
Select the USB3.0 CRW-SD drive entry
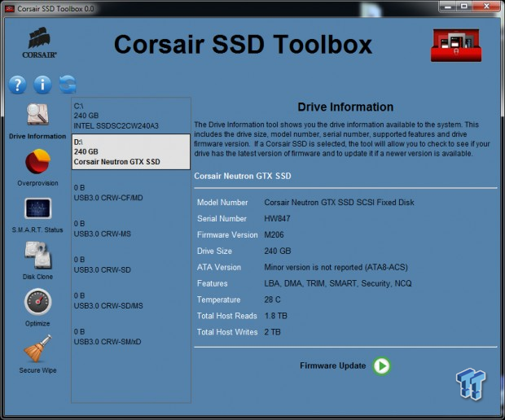131,265
